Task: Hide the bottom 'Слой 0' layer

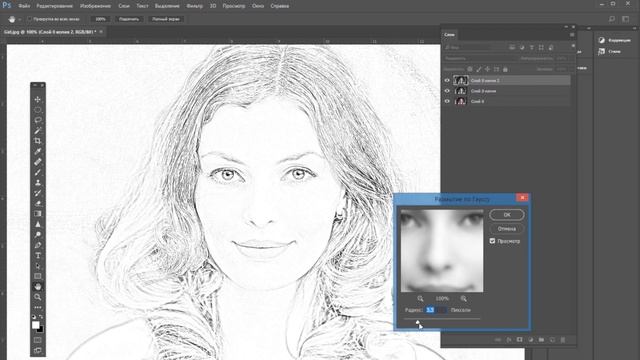Action: 447,101
